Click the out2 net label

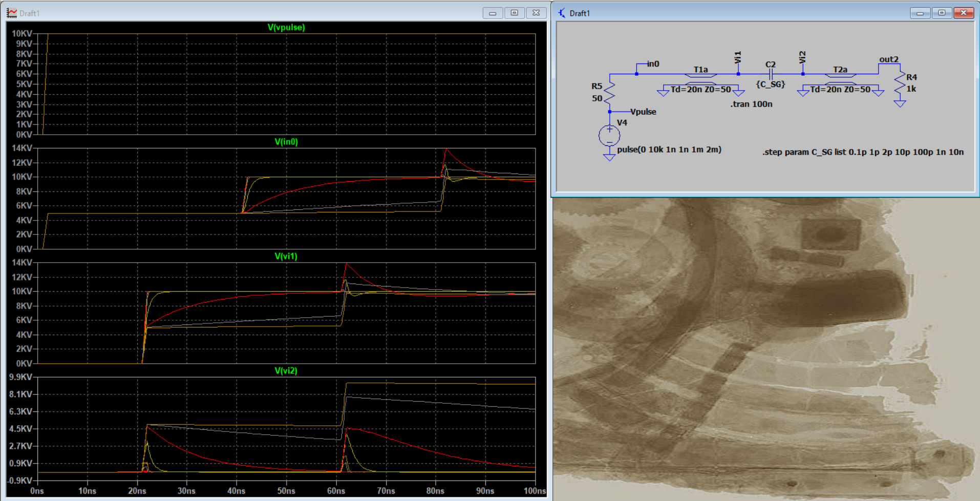tap(888, 59)
